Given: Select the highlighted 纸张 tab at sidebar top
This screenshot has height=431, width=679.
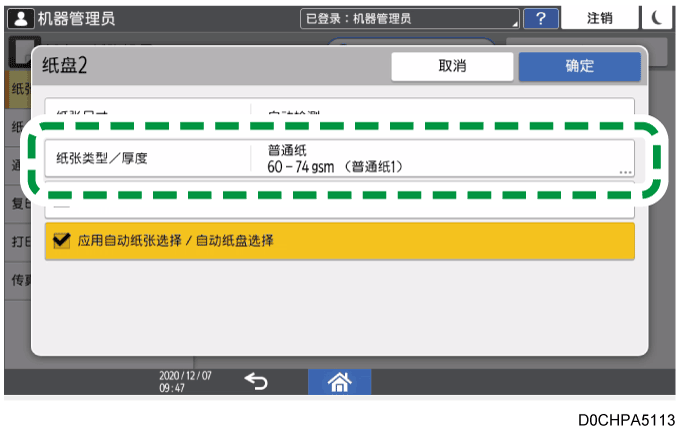Looking at the screenshot, I should pyautogui.click(x=17, y=88).
